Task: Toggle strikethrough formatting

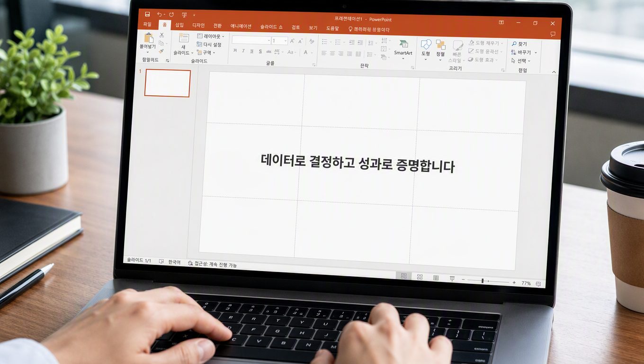Action: click(x=268, y=52)
